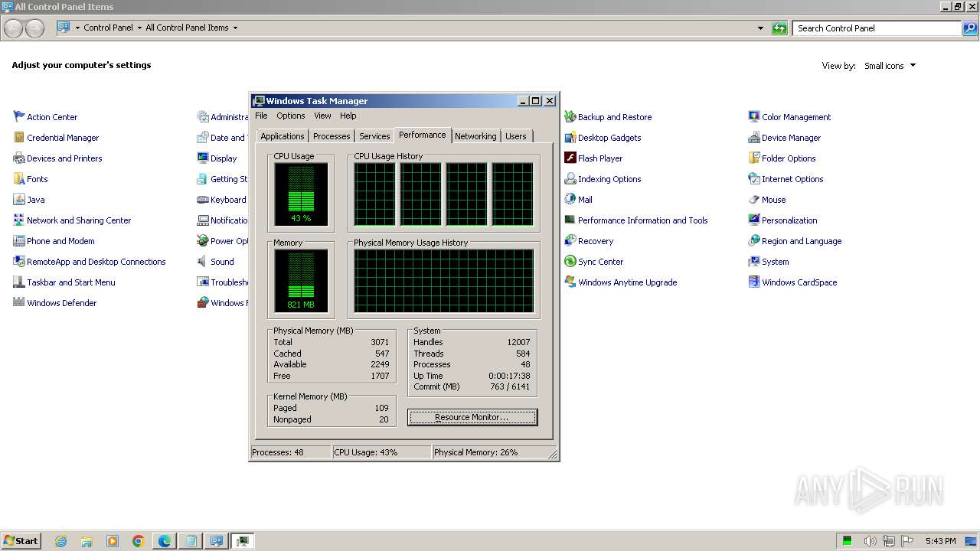Open Windows CardSpace icon
The width and height of the screenshot is (980, 551).
click(x=754, y=282)
